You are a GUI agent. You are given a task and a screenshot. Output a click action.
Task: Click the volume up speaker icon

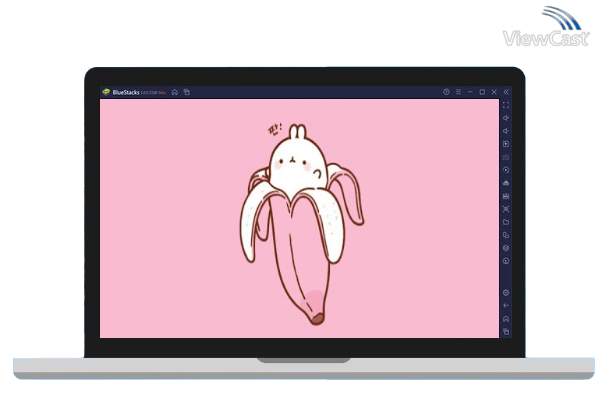506,118
